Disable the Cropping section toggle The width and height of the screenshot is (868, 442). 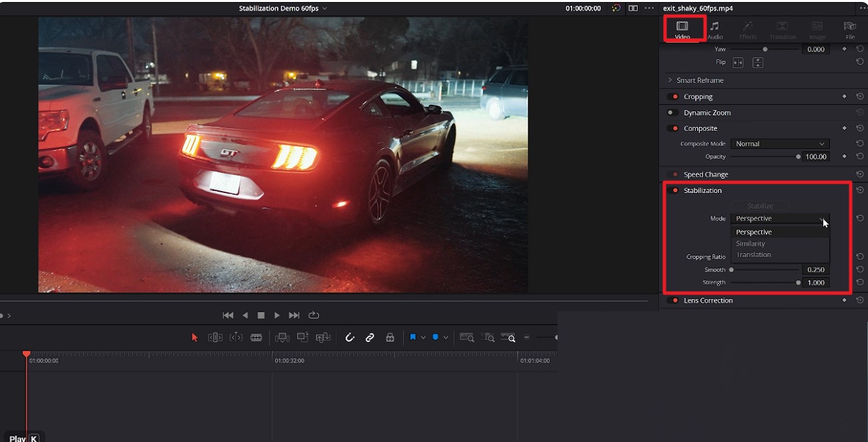[x=672, y=96]
